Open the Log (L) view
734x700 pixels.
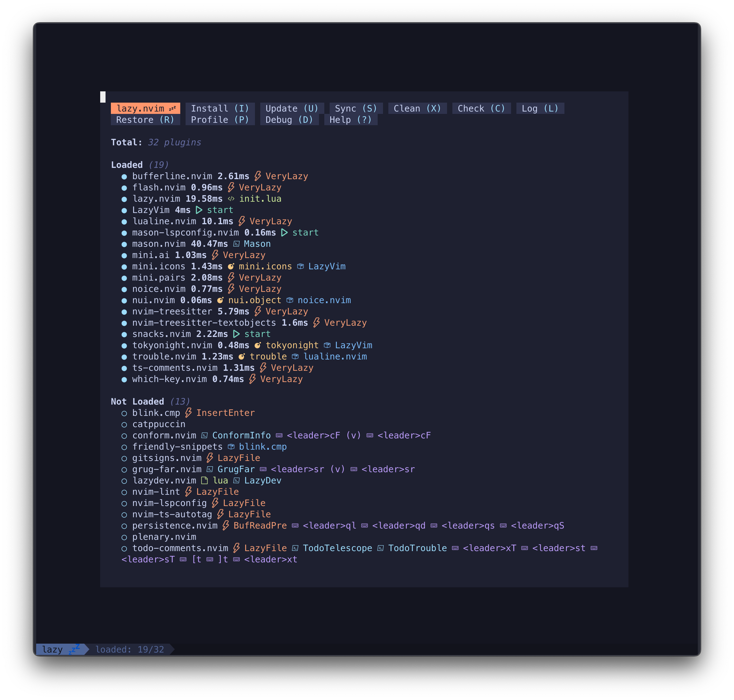(540, 108)
